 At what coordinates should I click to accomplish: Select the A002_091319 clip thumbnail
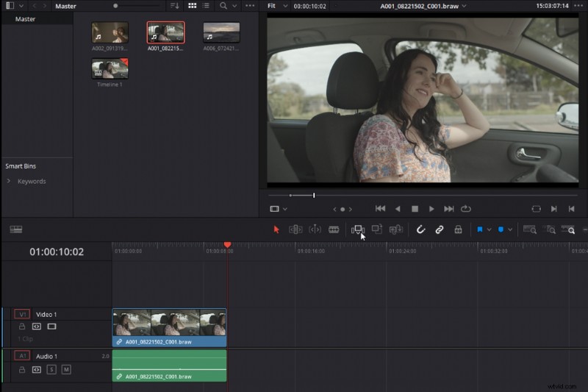click(110, 32)
